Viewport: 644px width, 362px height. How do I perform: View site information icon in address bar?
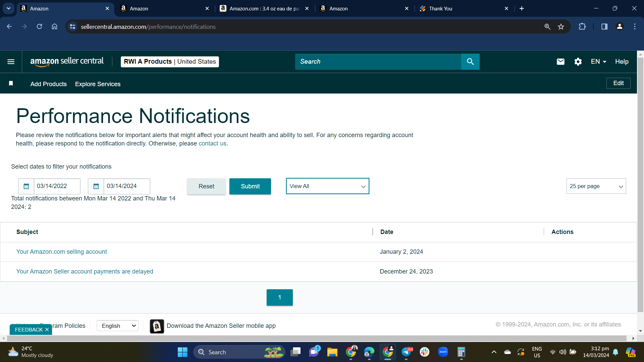tap(72, 26)
